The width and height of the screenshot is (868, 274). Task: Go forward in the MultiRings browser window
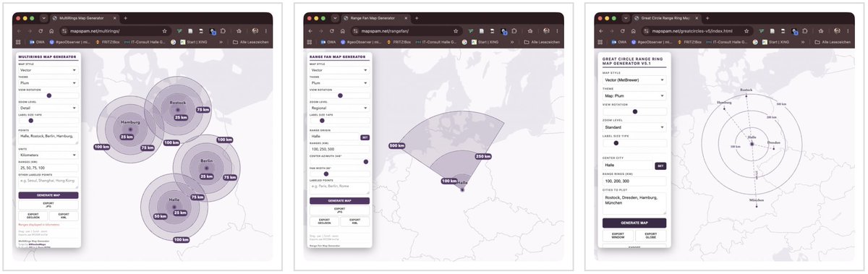(x=30, y=31)
